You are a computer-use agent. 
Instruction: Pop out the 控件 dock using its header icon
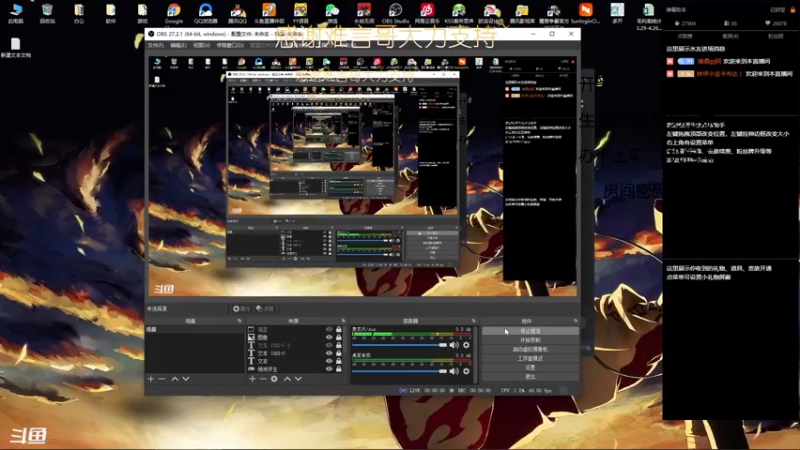576,321
